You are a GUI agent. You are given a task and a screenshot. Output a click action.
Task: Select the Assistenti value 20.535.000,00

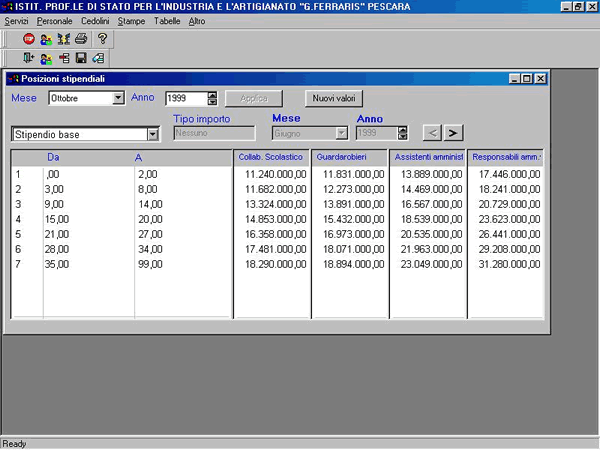click(x=432, y=234)
